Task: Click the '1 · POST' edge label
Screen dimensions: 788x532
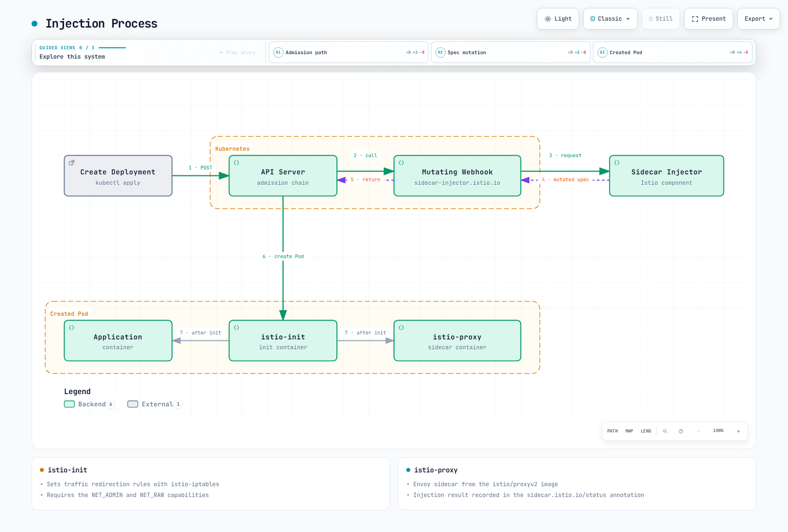Action: pyautogui.click(x=200, y=168)
